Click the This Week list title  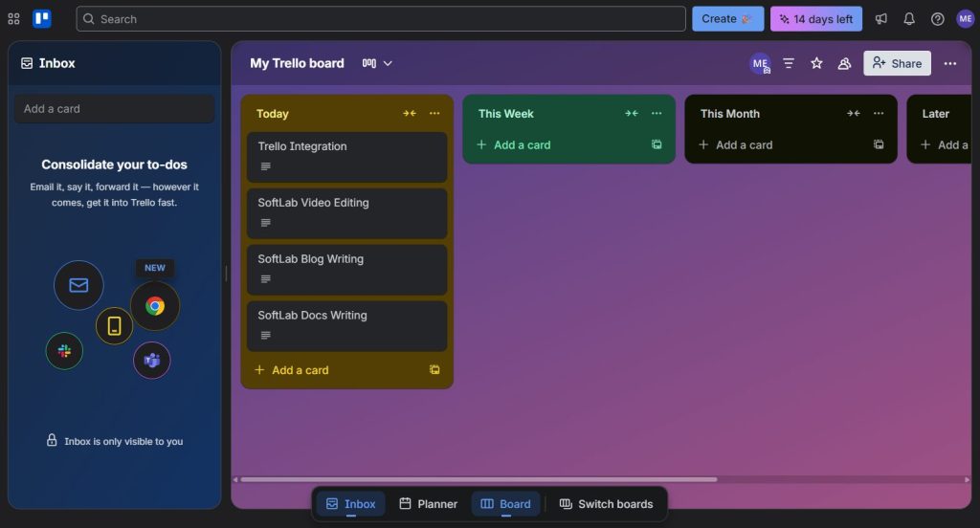(505, 114)
